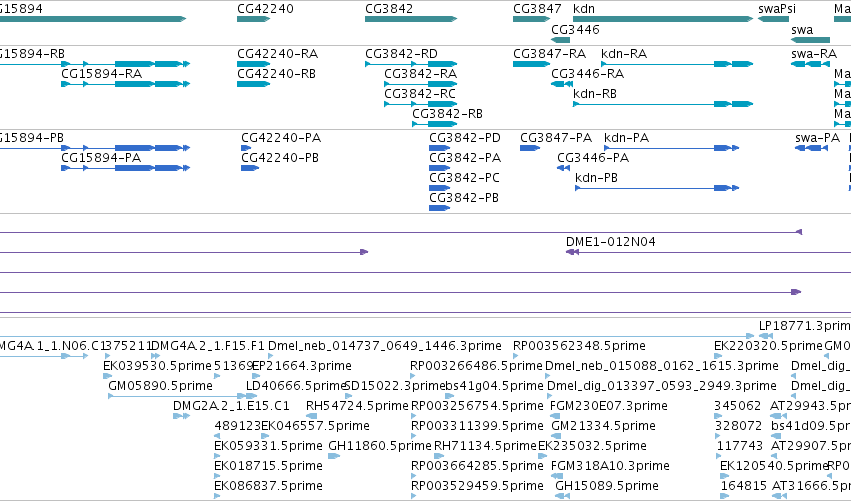Click the CG3446-PA CDS label
The height and width of the screenshot is (501, 851).
pyautogui.click(x=593, y=158)
